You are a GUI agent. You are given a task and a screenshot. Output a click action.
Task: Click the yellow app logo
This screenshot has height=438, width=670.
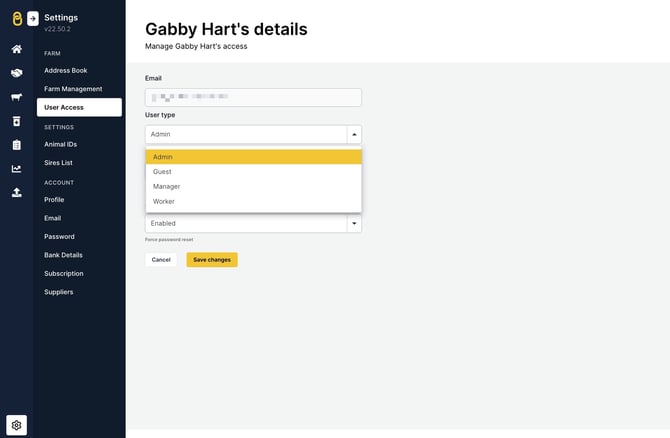(16, 18)
